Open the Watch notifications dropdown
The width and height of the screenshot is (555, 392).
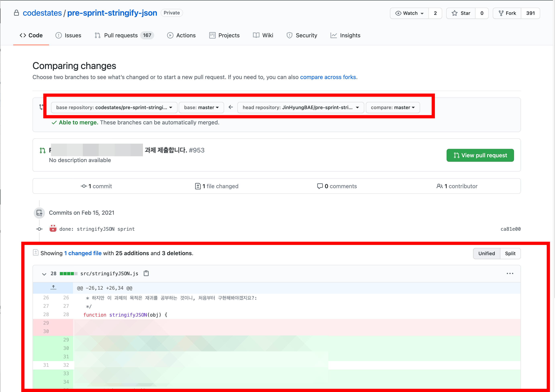(409, 13)
